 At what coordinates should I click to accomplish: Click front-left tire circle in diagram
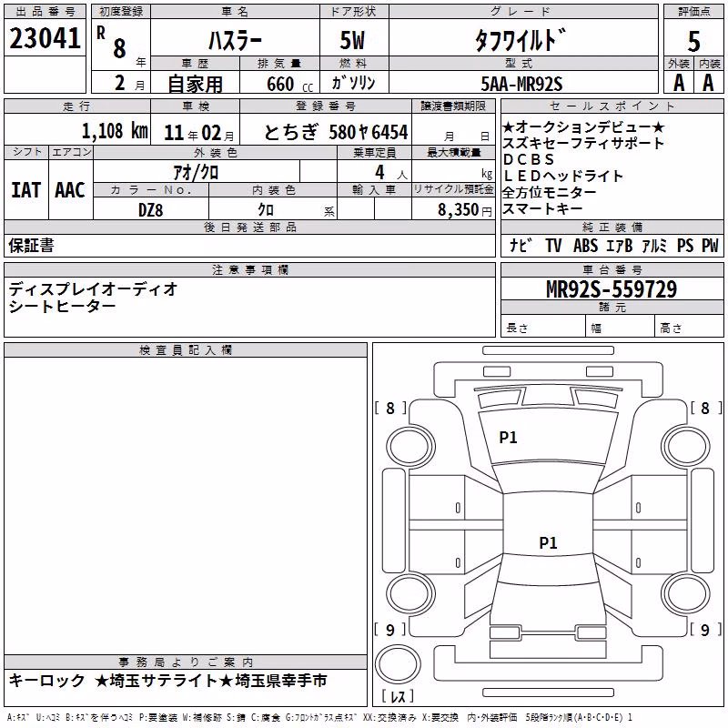coord(410,447)
